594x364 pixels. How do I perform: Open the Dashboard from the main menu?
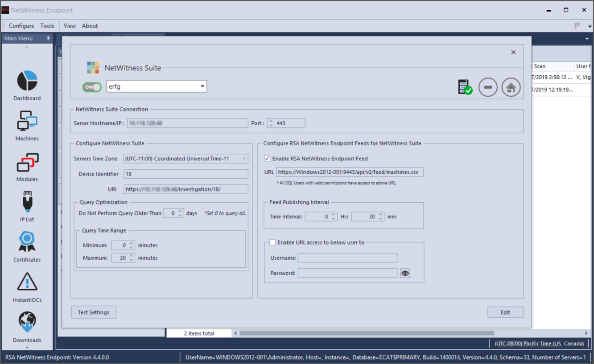27,81
